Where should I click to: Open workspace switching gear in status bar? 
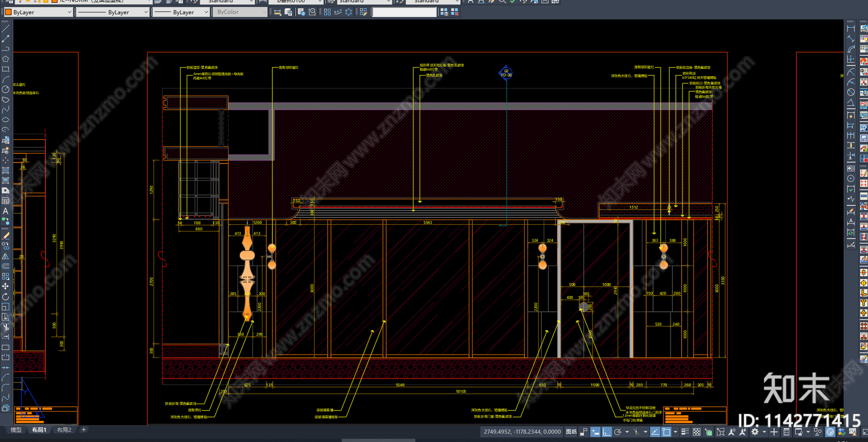point(755,432)
